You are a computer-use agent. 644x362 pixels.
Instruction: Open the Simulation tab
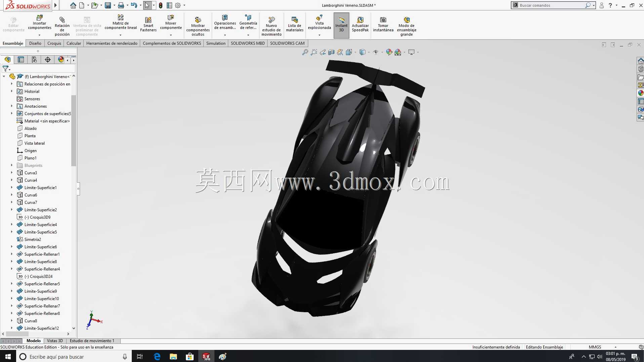216,43
